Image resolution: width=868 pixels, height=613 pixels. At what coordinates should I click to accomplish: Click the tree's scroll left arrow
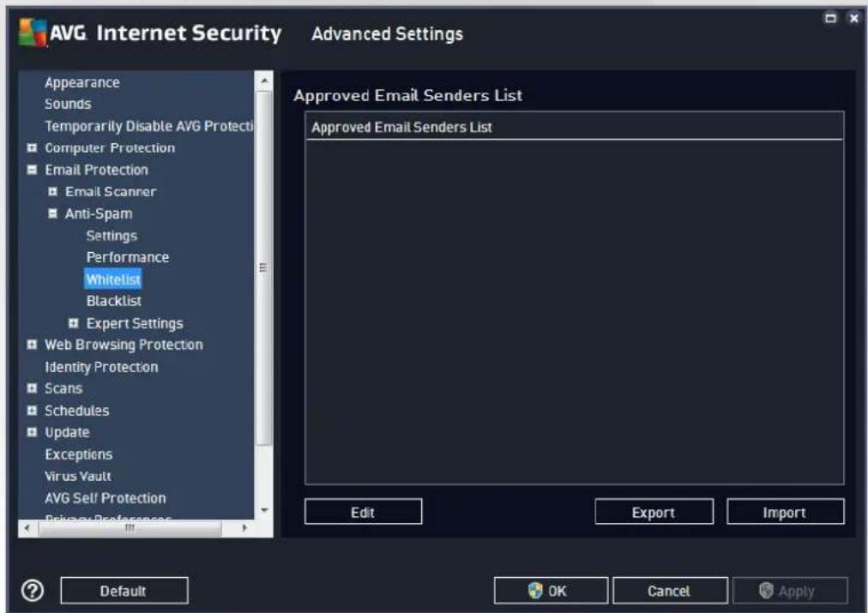pyautogui.click(x=27, y=528)
